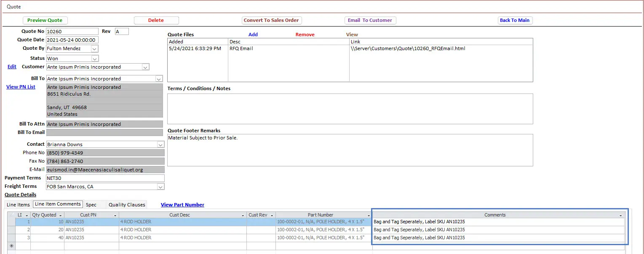Go back to main with Back To Main
The image size is (644, 254).
coord(515,20)
